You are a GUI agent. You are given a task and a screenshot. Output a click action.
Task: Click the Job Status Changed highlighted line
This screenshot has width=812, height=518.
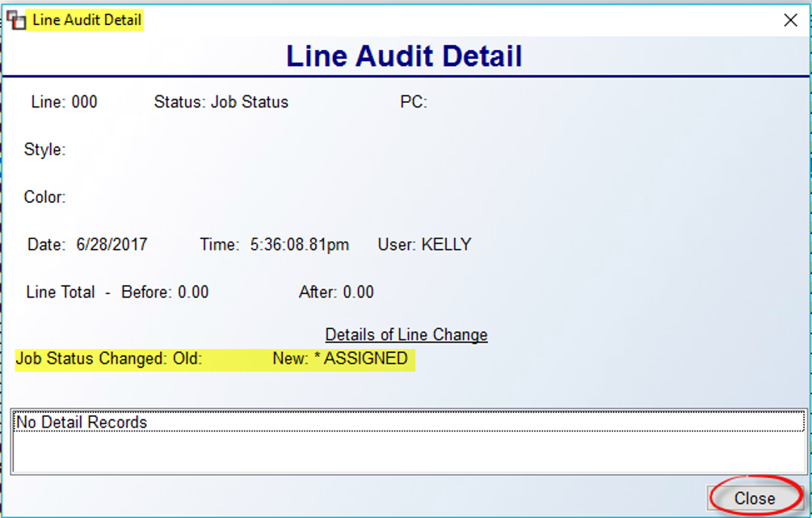(x=215, y=359)
